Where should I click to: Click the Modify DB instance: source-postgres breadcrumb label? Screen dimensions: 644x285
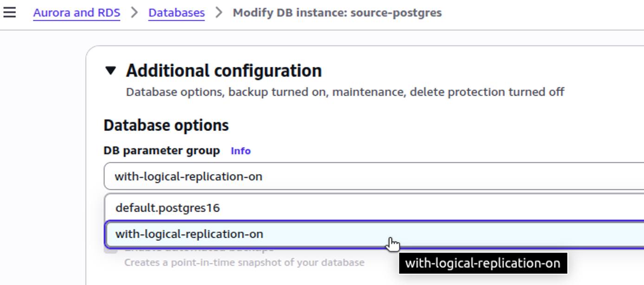(x=338, y=13)
